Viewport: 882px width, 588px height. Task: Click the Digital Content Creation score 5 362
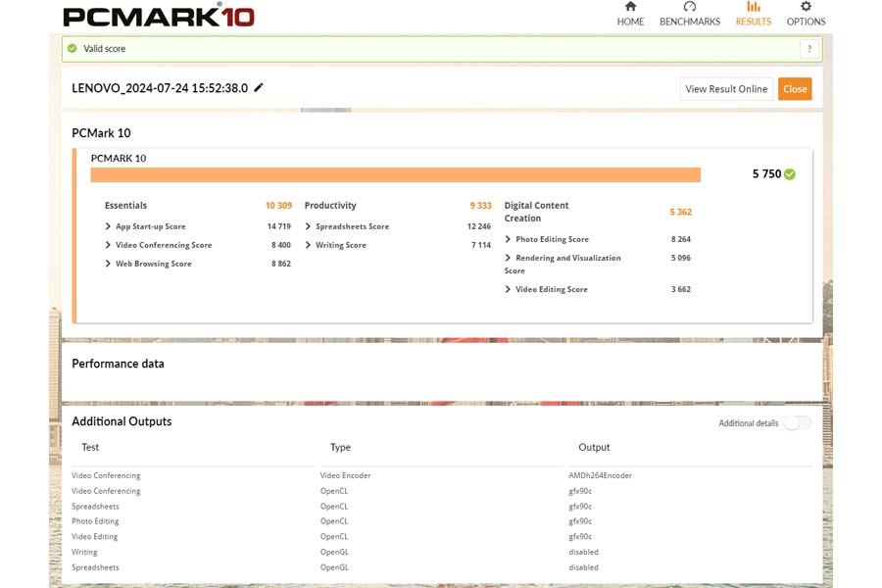[x=681, y=212]
